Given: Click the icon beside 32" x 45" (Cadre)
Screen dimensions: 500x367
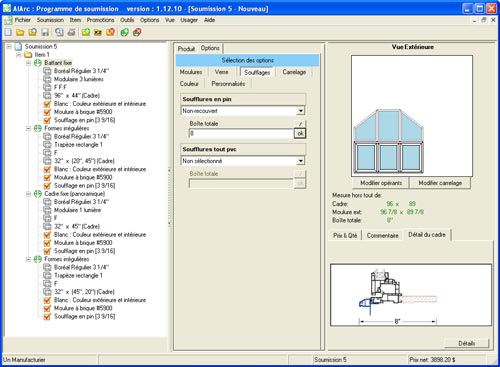Looking at the screenshot, I should pyautogui.click(x=47, y=226).
